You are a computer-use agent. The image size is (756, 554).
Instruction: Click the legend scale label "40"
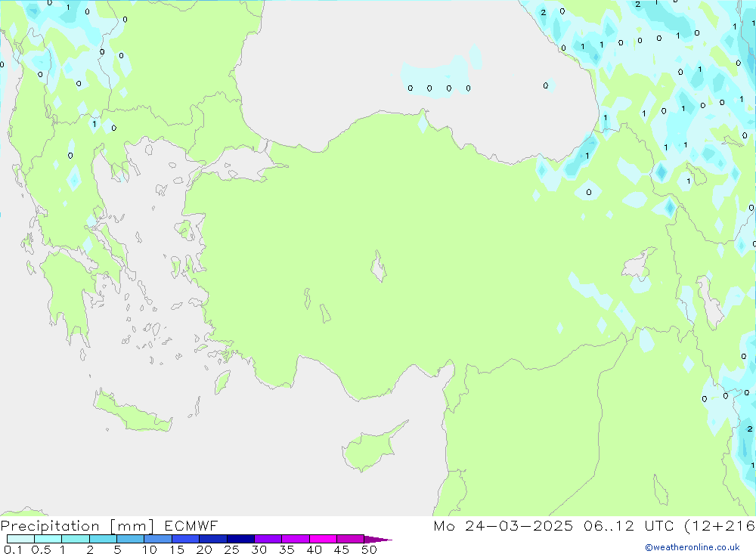click(x=314, y=549)
